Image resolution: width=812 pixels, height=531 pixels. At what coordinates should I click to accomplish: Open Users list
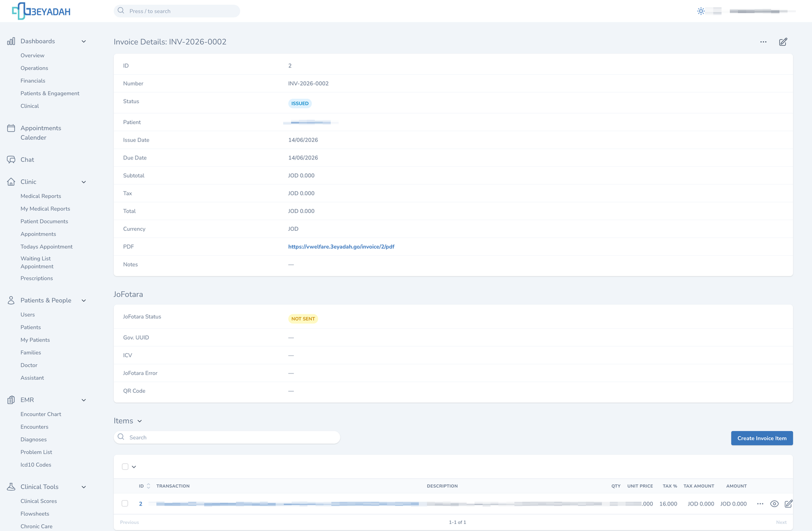coord(28,315)
